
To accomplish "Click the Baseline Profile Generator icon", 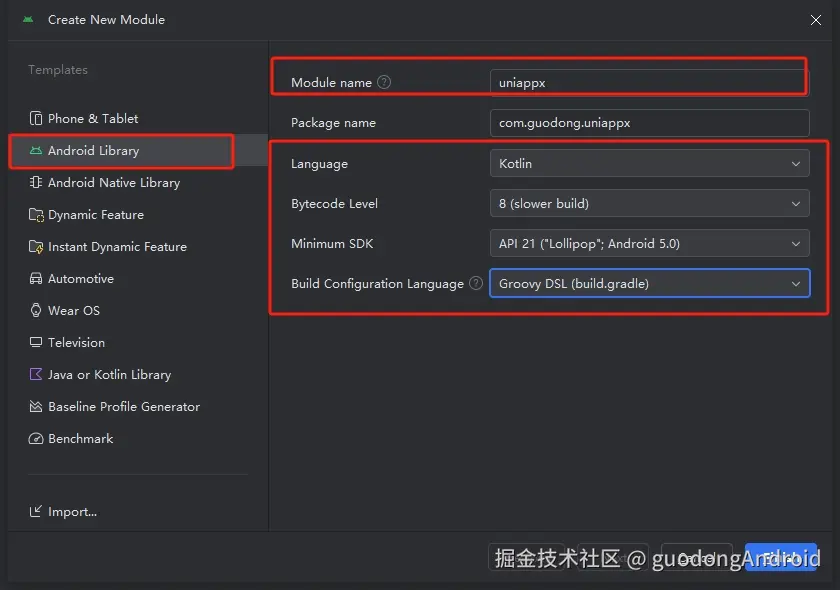I will pos(34,406).
